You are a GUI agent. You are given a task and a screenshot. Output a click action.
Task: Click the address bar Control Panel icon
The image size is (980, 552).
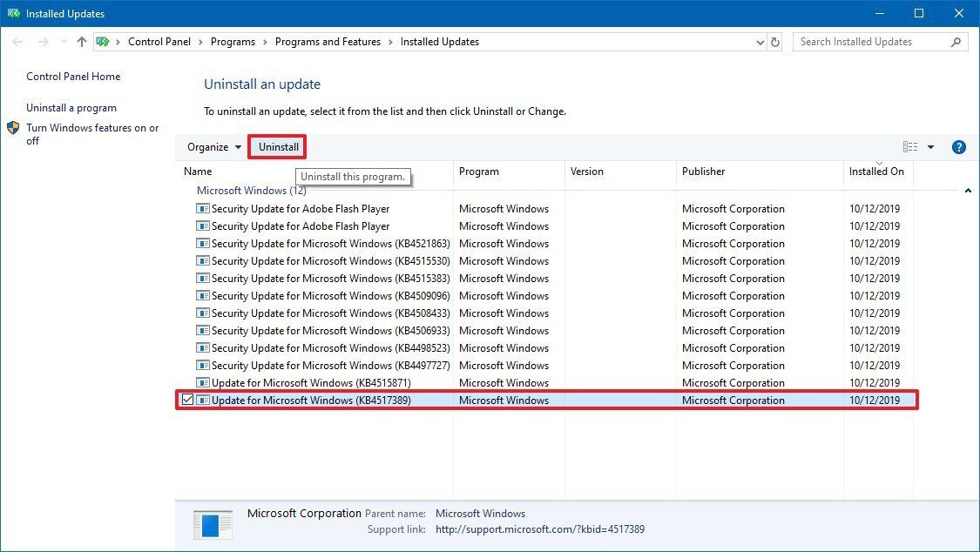tap(103, 42)
